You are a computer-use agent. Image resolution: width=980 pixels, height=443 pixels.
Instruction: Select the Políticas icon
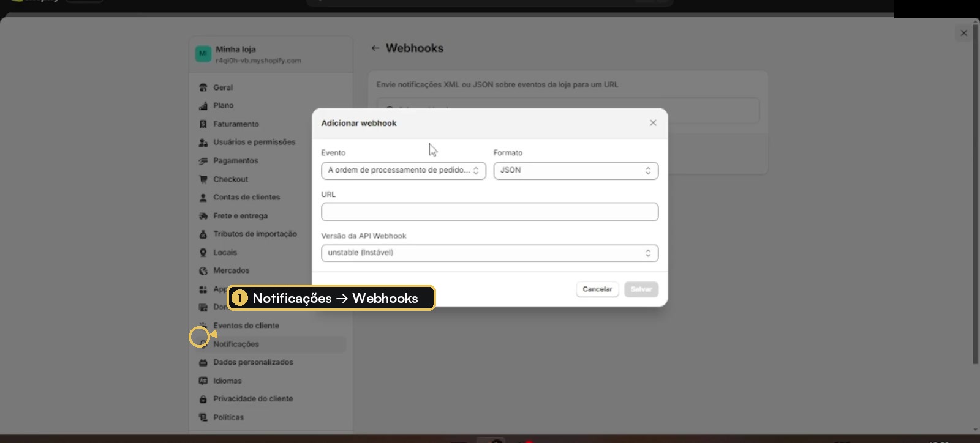coord(203,417)
